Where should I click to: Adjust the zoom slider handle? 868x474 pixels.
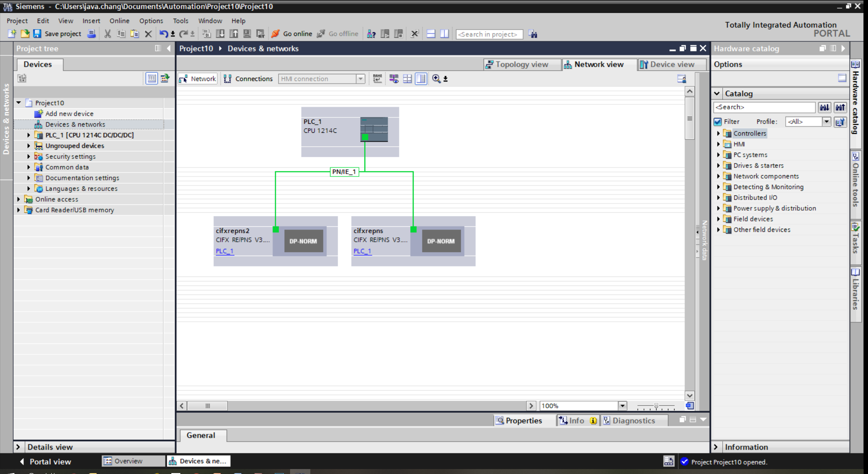coord(656,406)
